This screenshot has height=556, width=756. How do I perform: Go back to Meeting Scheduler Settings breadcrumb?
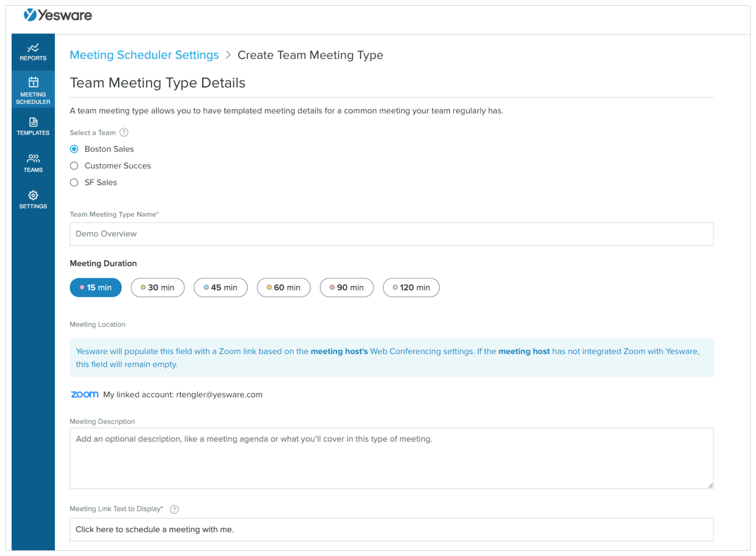[144, 55]
